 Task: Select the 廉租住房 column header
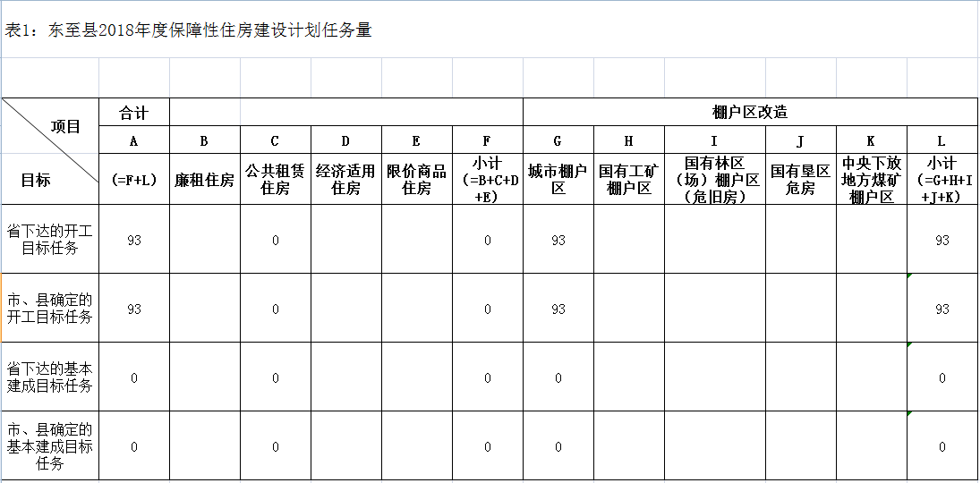(204, 179)
